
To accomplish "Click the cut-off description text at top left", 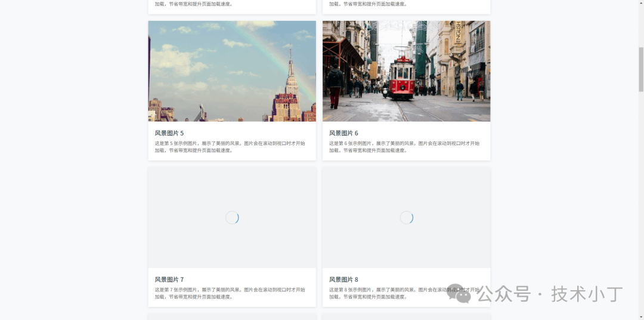I will tap(194, 4).
